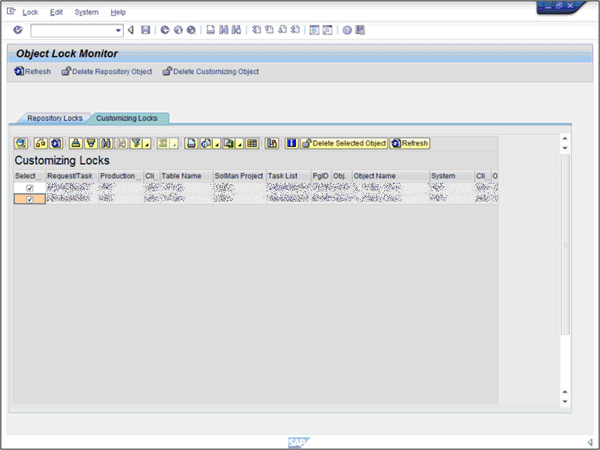Viewport: 600px width, 450px height.
Task: Sort descending using the grid toolbar icon
Action: 91,143
